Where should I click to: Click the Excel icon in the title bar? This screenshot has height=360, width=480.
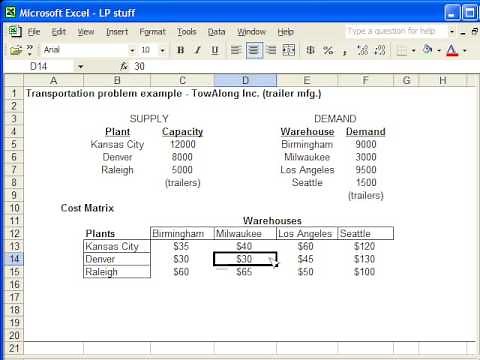pyautogui.click(x=10, y=13)
